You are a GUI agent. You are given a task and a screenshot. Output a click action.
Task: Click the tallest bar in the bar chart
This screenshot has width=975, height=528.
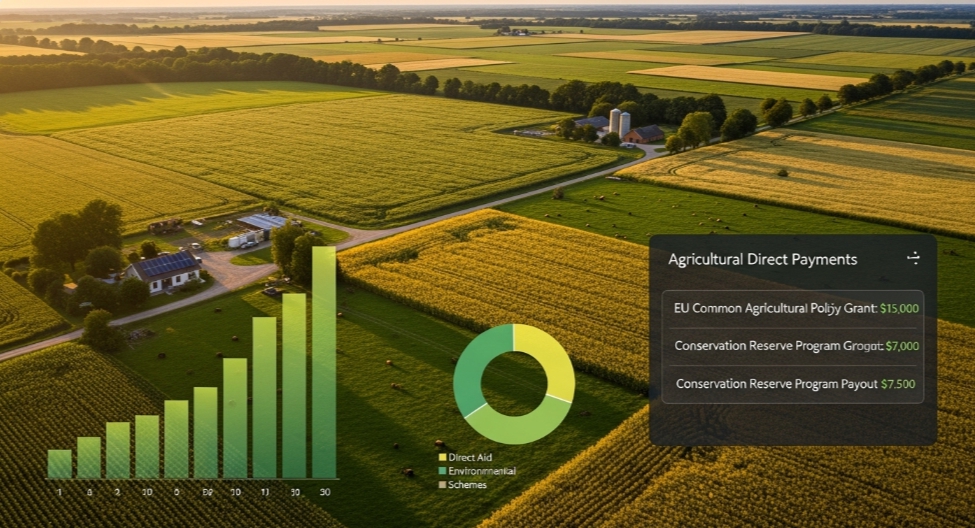pyautogui.click(x=324, y=363)
